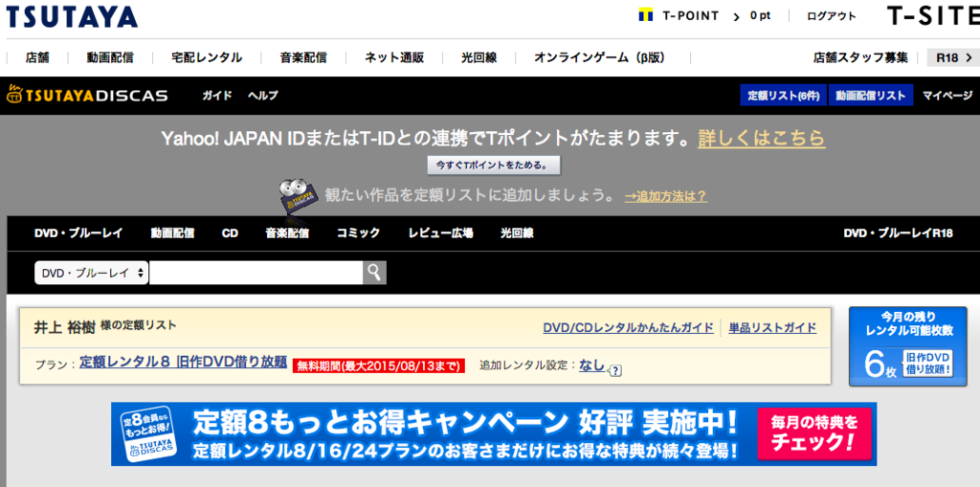Open the DVD・ブルーレイ search category dropdown

pos(91,273)
